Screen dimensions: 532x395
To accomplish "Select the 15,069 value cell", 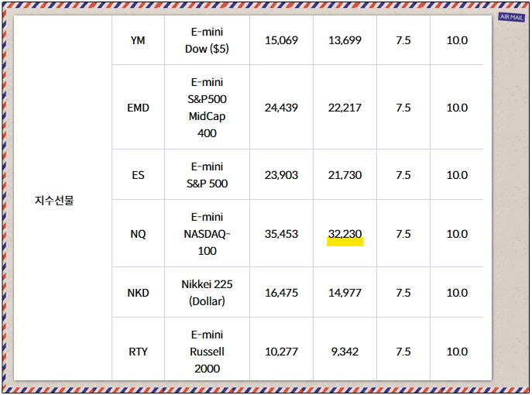I will [x=281, y=40].
